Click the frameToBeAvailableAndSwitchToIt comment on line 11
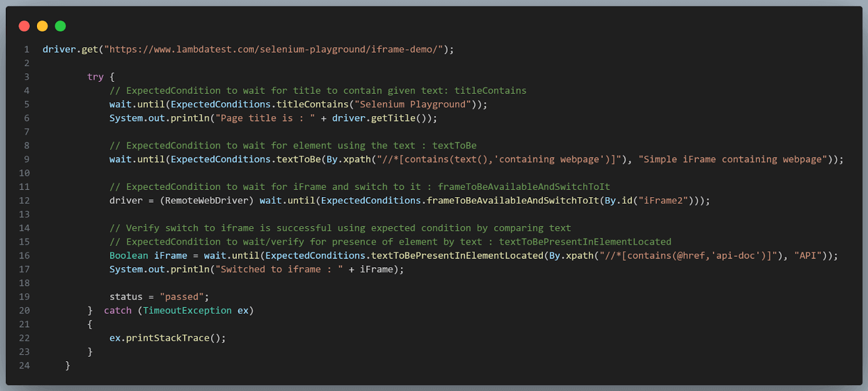868x391 pixels. tap(360, 187)
